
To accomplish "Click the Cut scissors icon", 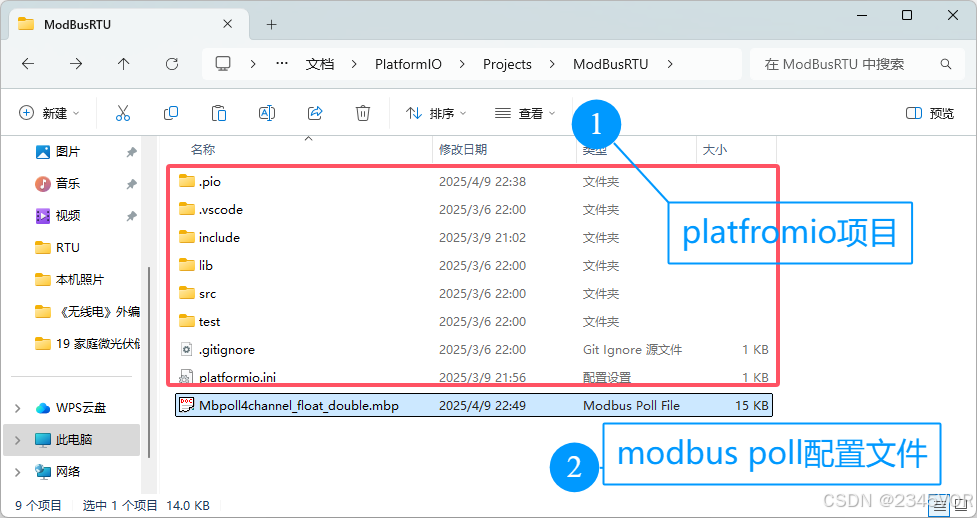I will [x=123, y=113].
